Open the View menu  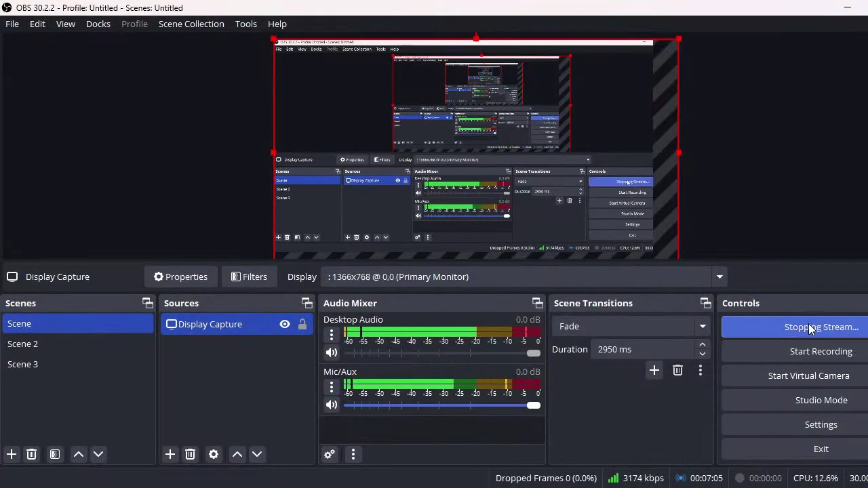66,24
